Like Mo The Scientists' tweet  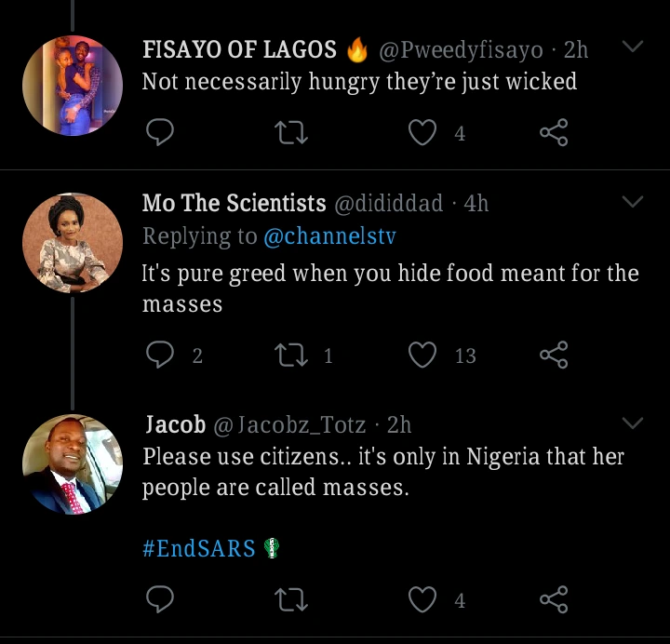[423, 355]
